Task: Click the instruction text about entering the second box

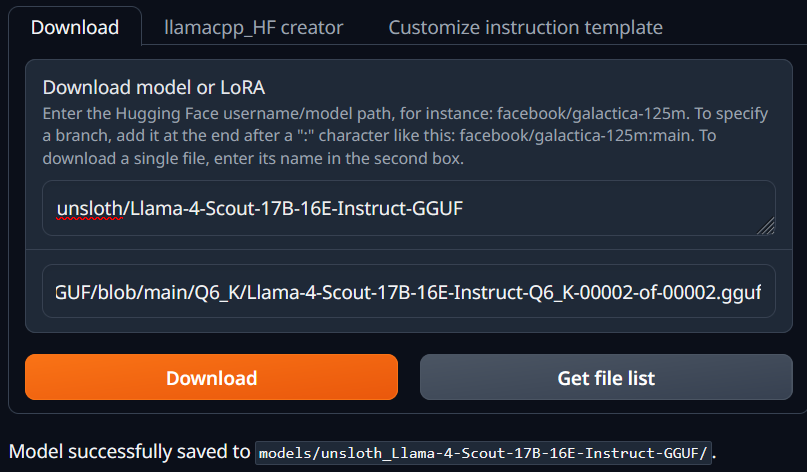Action: pos(253,158)
